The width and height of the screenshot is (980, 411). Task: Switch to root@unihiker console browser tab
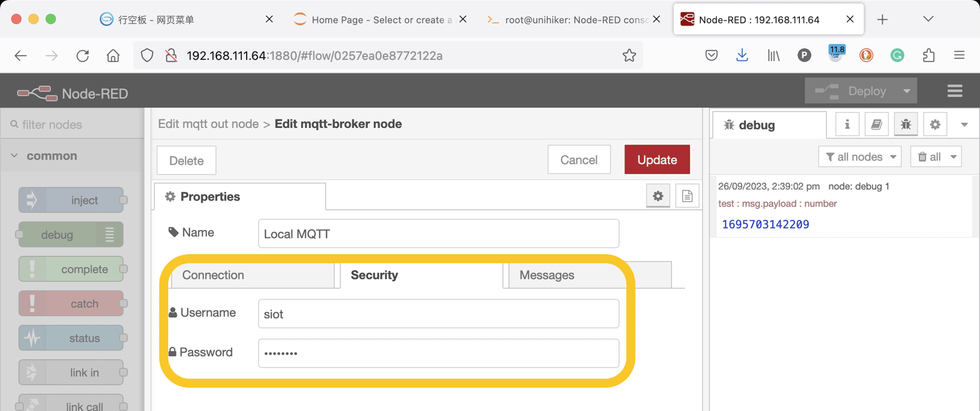click(x=574, y=20)
